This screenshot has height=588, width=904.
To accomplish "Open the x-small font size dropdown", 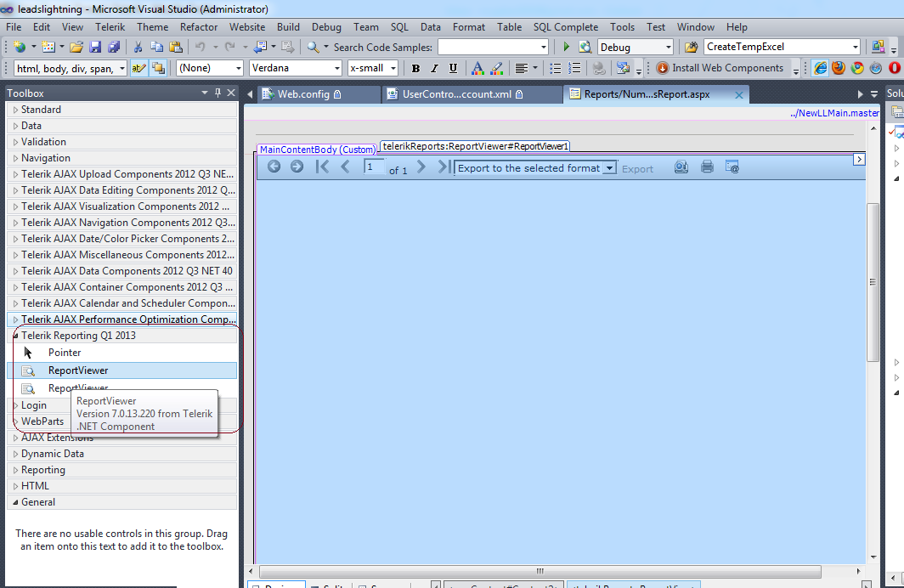I will coord(393,69).
